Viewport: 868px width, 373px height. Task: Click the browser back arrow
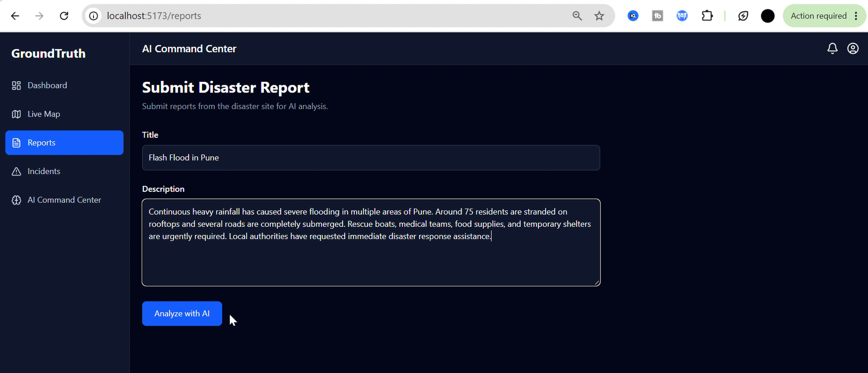pyautogui.click(x=15, y=16)
